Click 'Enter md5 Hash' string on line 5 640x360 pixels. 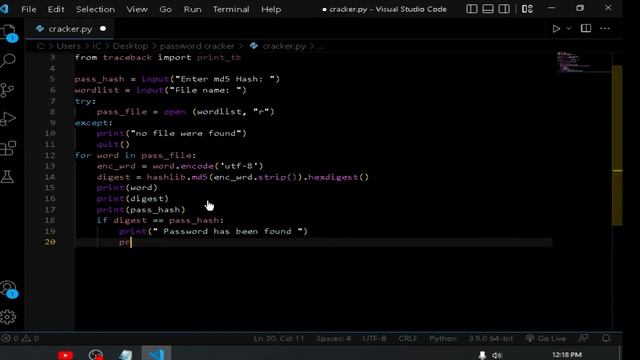coord(225,79)
